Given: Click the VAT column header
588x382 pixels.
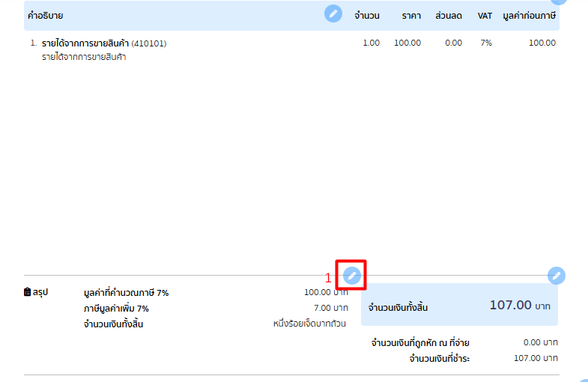Looking at the screenshot, I should point(485,16).
